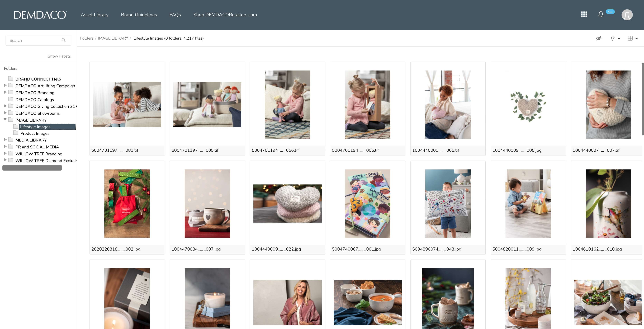
Task: Open Cats and Dogs book thumbnail 5004740067
Action: coord(368,204)
